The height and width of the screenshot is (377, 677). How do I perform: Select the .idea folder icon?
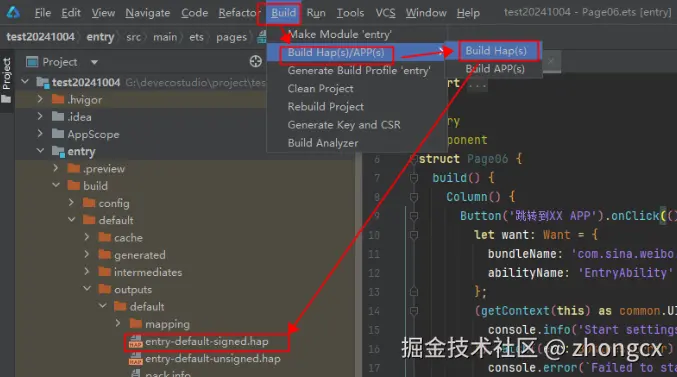coord(58,117)
